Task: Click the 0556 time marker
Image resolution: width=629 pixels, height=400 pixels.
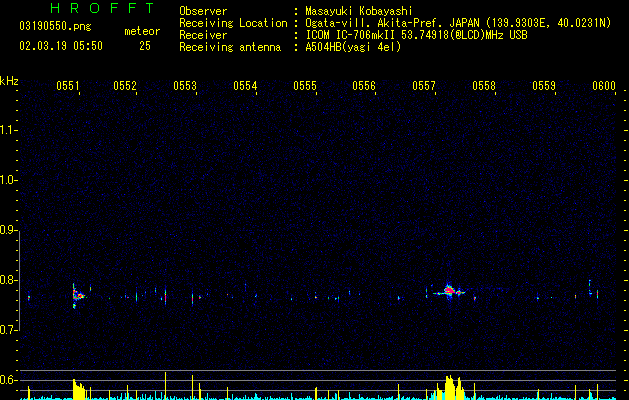Action: pos(364,86)
